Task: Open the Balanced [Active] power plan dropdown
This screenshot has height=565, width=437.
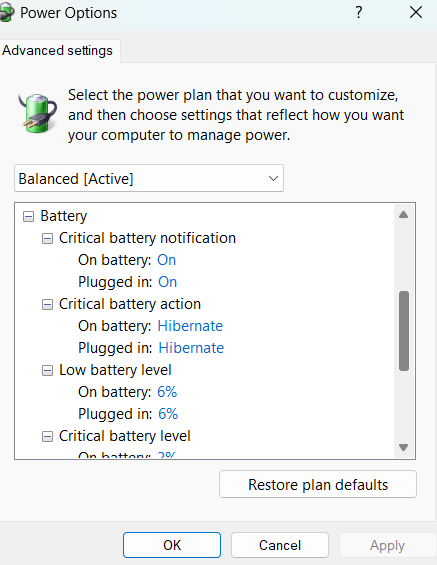Action: pyautogui.click(x=149, y=178)
